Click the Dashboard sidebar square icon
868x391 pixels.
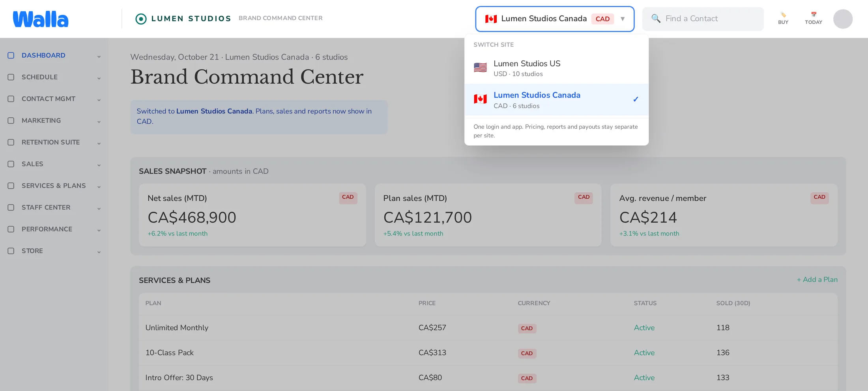click(11, 55)
